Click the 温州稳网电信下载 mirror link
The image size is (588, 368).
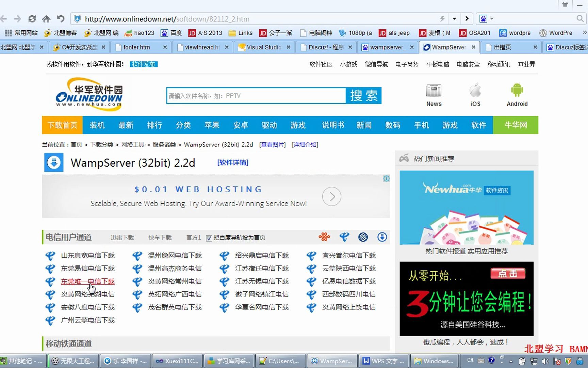pos(175,256)
